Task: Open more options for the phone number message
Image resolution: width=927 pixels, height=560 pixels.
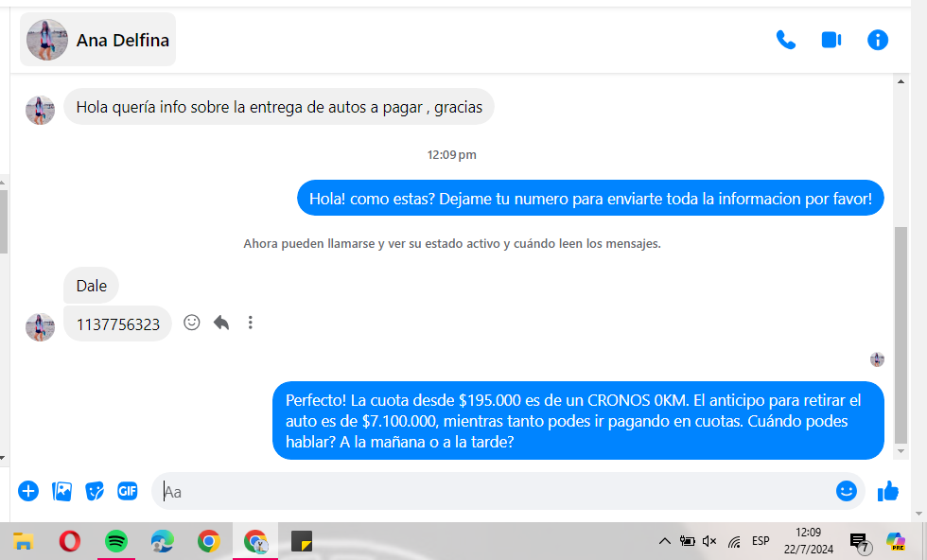Action: coord(251,323)
